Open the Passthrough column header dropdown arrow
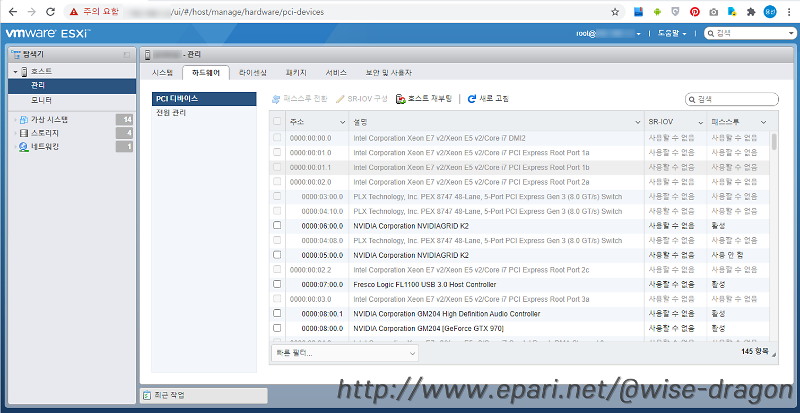Viewport: 800px width, 413px height. (763, 123)
